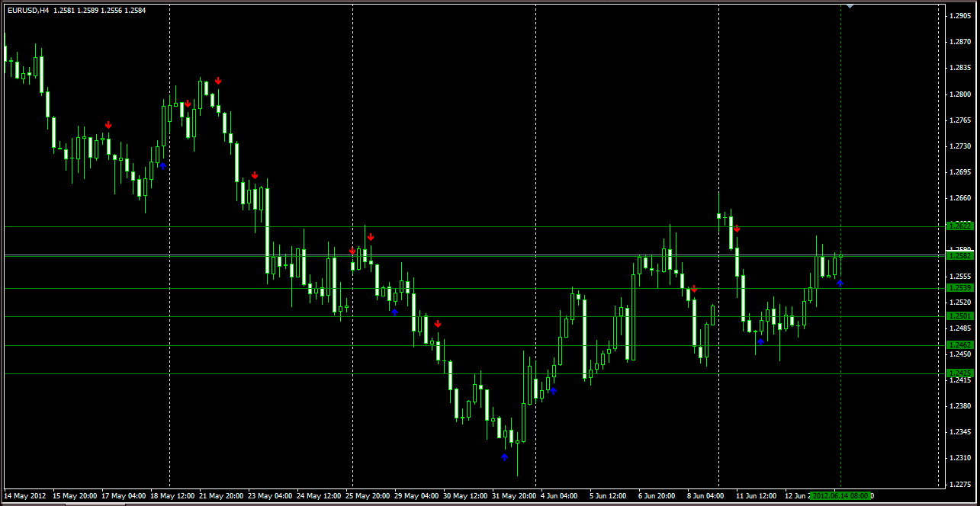Click the 1.2622 horizontal line price label
980x506 pixels.
pyautogui.click(x=959, y=226)
